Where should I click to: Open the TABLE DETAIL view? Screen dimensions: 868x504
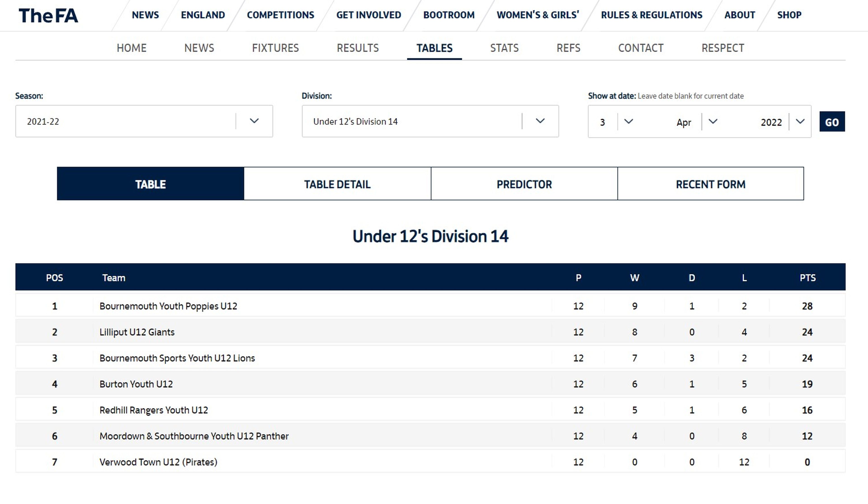337,184
